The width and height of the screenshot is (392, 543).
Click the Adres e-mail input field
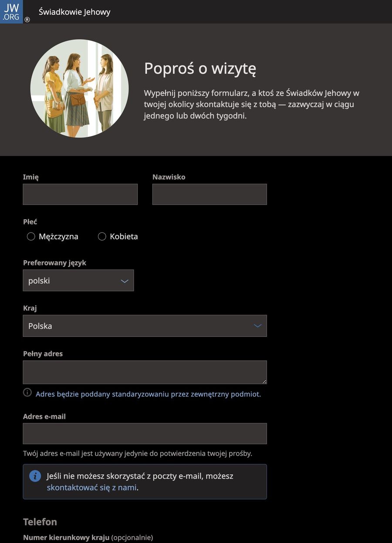[145, 434]
